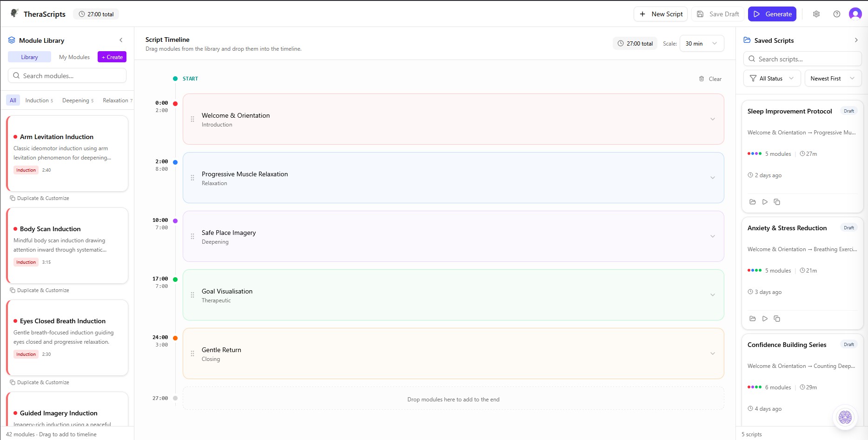Switch to the Relaxation filter
The height and width of the screenshot is (440, 868).
115,100
